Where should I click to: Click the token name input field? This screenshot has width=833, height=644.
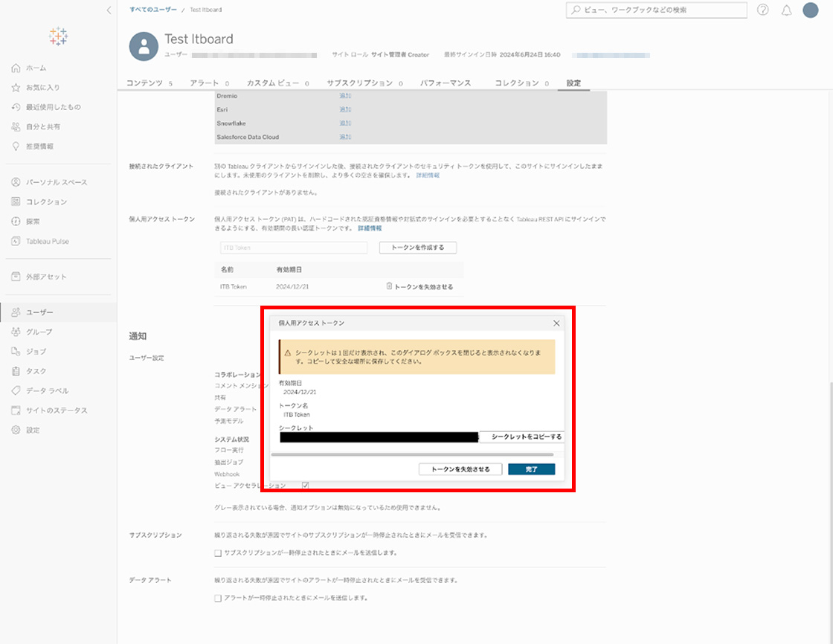(293, 248)
